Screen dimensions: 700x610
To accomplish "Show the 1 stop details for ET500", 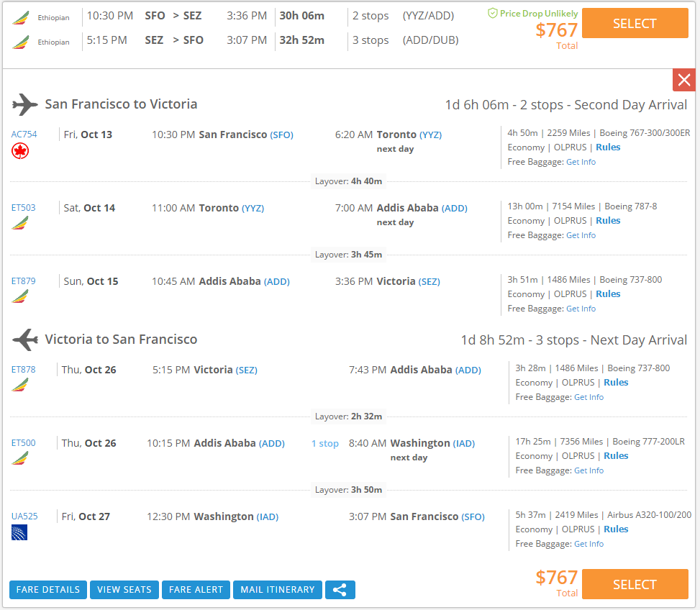I will click(325, 444).
